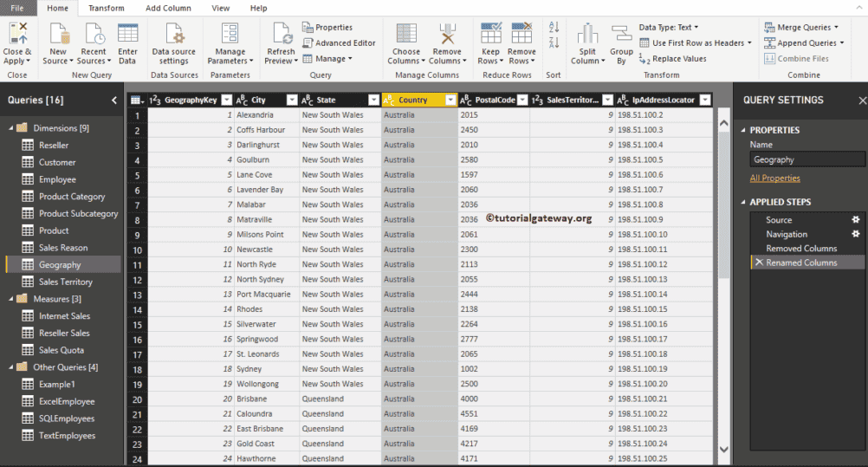Click the Enter Data icon
The width and height of the screenshot is (868, 467).
click(x=128, y=33)
